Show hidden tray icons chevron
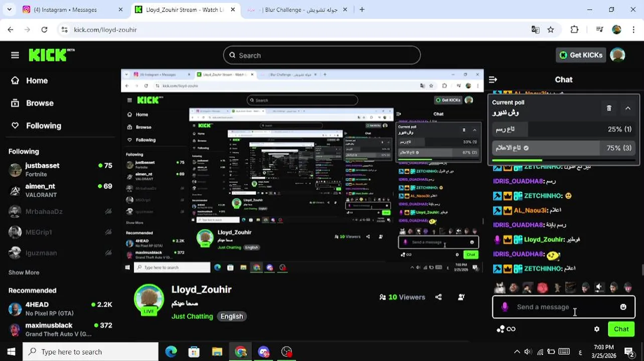 click(x=517, y=351)
